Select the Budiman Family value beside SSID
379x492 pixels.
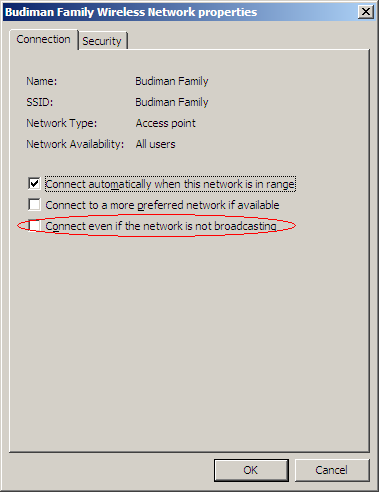pyautogui.click(x=172, y=102)
